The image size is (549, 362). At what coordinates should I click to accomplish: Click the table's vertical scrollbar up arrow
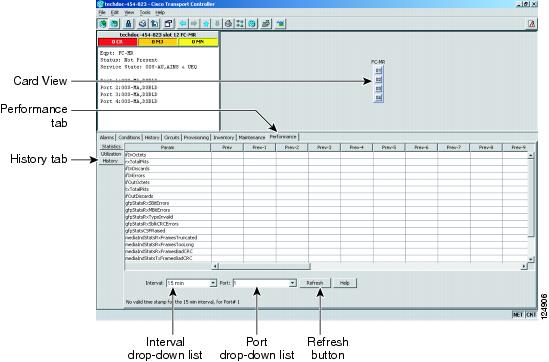tap(531, 155)
